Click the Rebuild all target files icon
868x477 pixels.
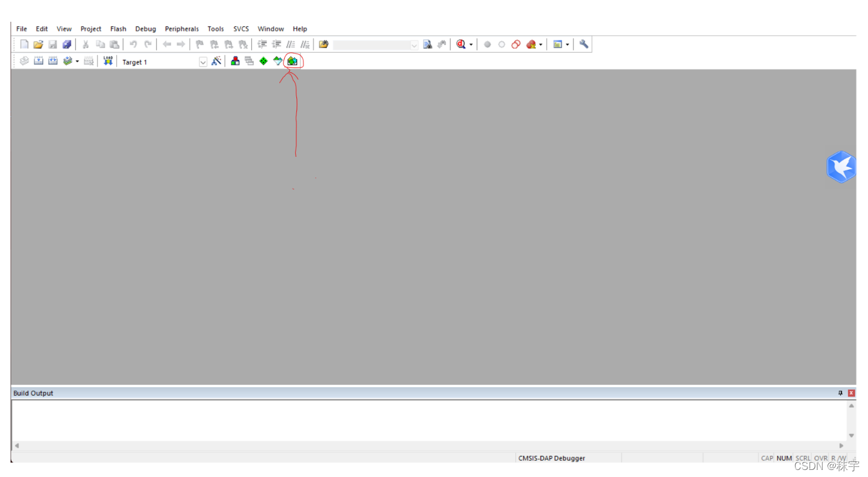coord(53,61)
